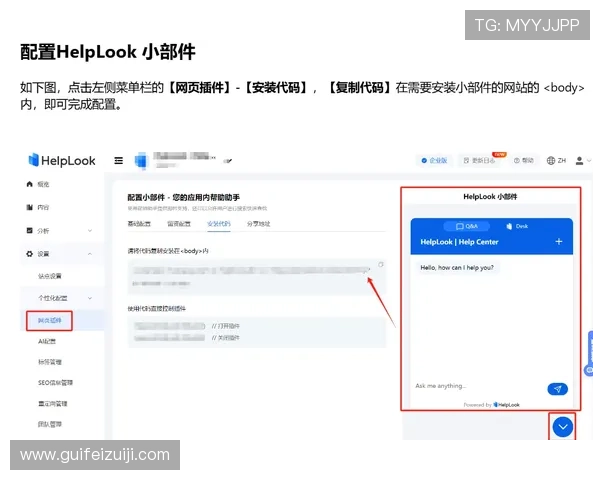Open 团队管理 in the sidebar
Image resolution: width=600 pixels, height=480 pixels.
coord(50,424)
